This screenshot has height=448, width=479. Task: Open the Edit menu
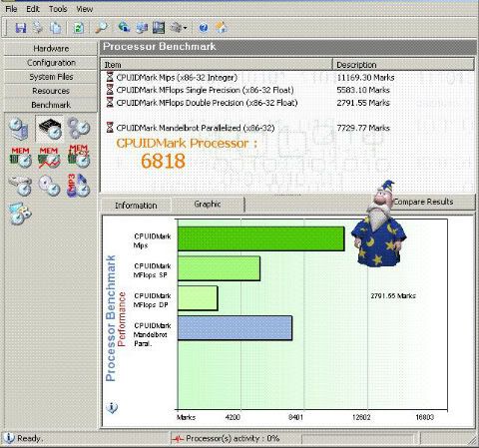33,9
